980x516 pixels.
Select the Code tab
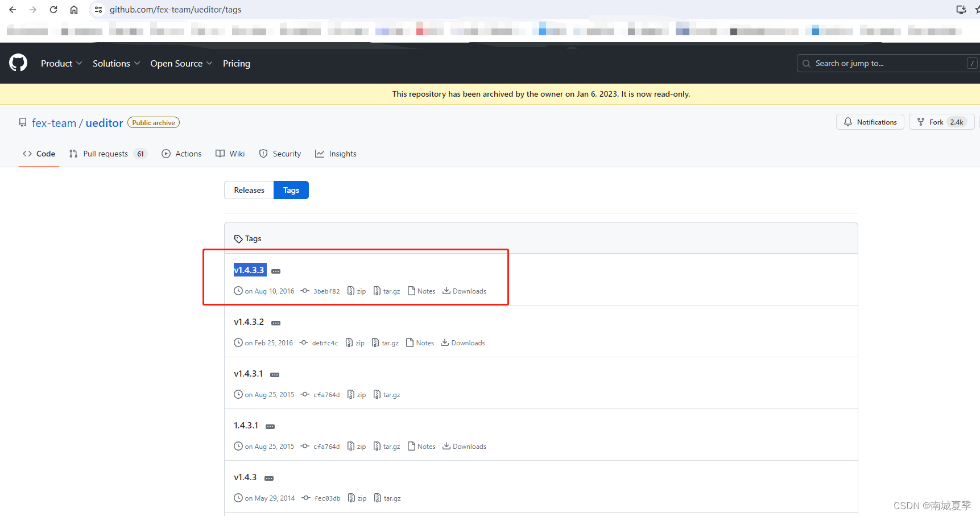click(x=39, y=154)
